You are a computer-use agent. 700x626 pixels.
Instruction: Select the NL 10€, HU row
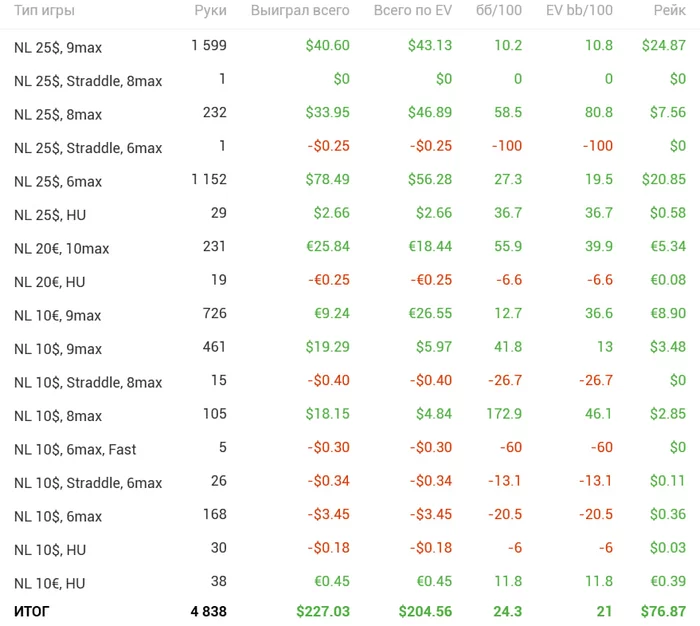(x=50, y=583)
